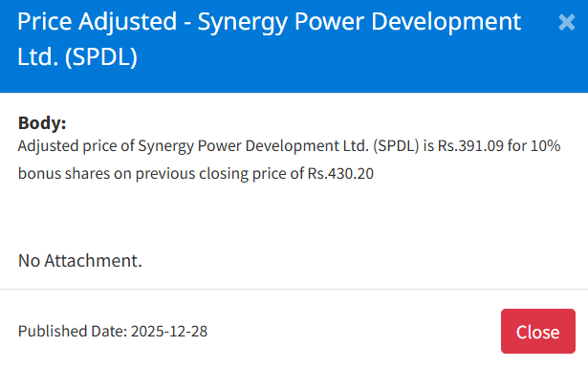Dismiss the dialog with the header X icon
The width and height of the screenshot is (588, 368).
(x=566, y=23)
